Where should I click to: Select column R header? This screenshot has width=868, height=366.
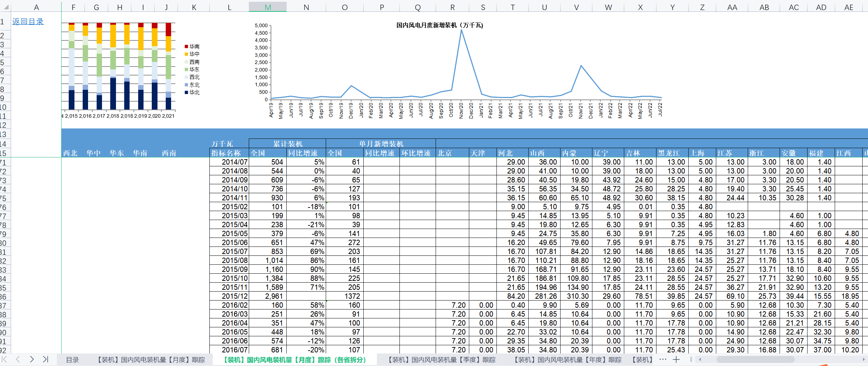tap(452, 7)
